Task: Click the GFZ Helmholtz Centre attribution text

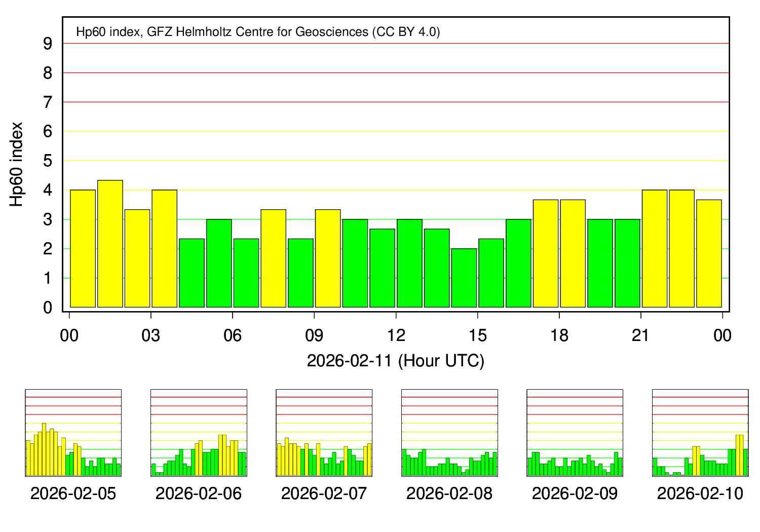Action: pyautogui.click(x=258, y=32)
